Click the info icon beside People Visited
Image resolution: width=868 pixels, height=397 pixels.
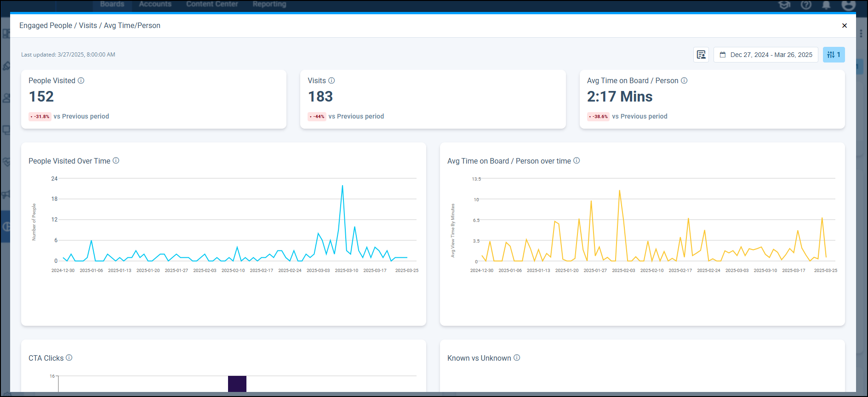point(81,80)
